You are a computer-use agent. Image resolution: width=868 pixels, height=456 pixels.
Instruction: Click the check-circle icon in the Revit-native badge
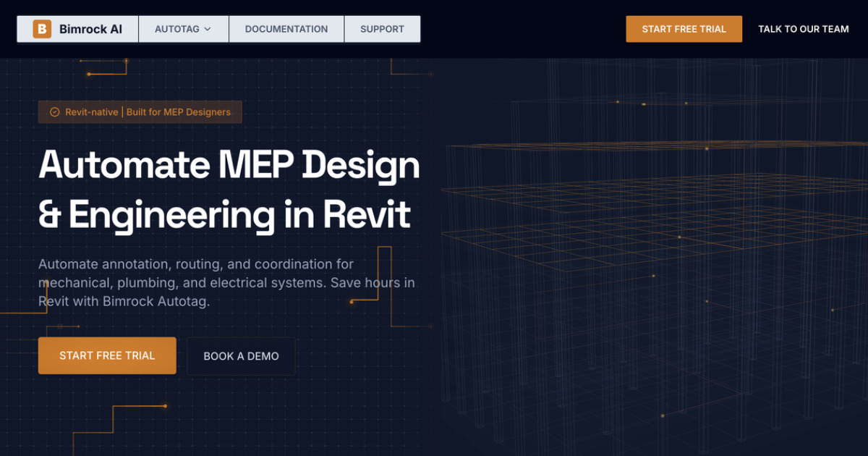[x=54, y=112]
